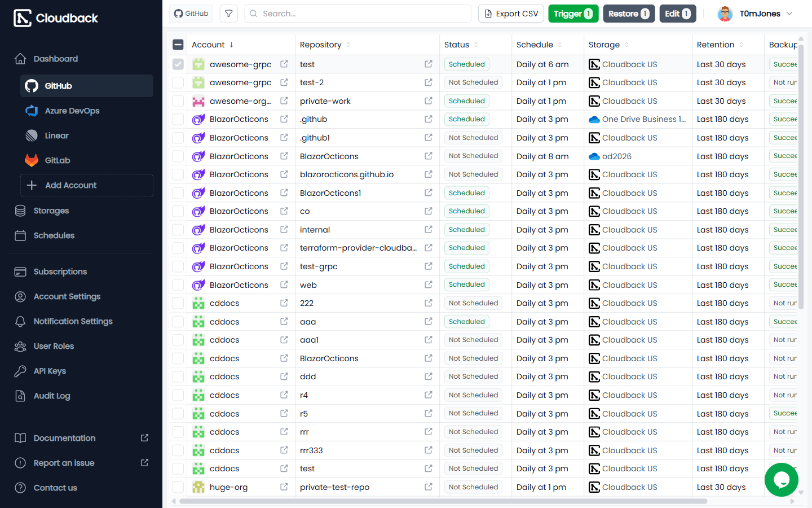This screenshot has height=508, width=812.
Task: Navigate to Audit Log
Action: 81,396
